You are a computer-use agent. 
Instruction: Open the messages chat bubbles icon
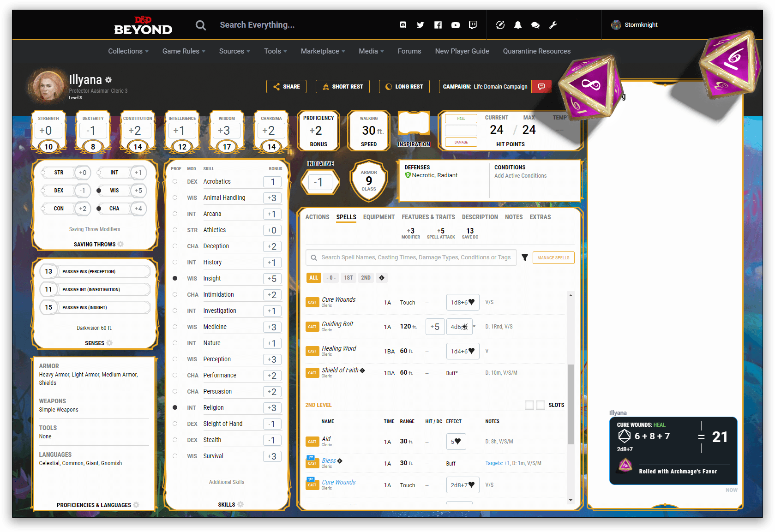pos(535,25)
